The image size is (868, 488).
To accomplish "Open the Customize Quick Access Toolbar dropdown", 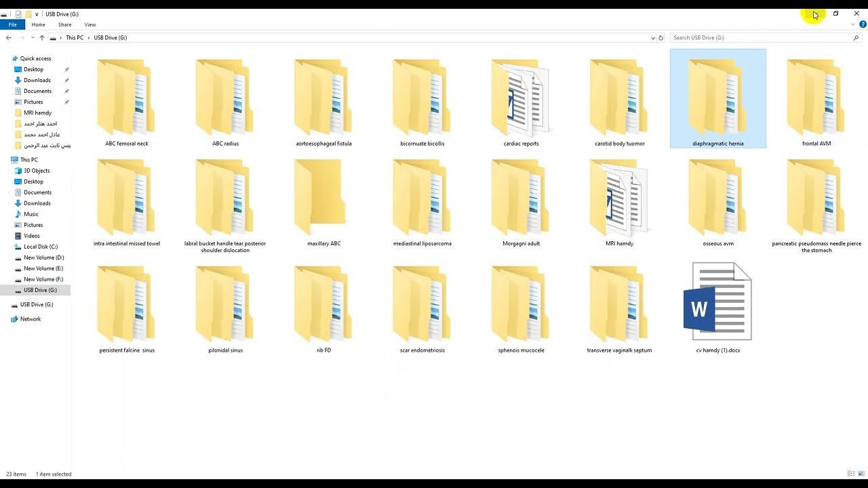I will tap(37, 14).
